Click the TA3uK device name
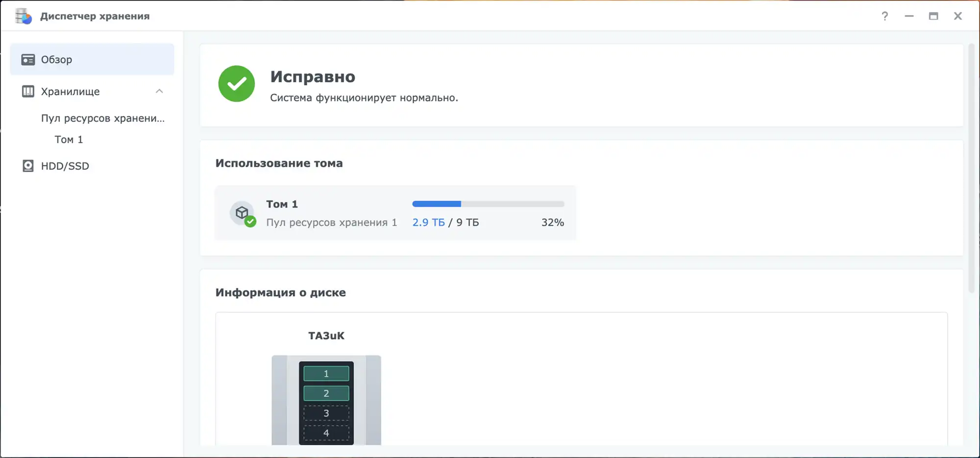980x458 pixels. pyautogui.click(x=326, y=336)
